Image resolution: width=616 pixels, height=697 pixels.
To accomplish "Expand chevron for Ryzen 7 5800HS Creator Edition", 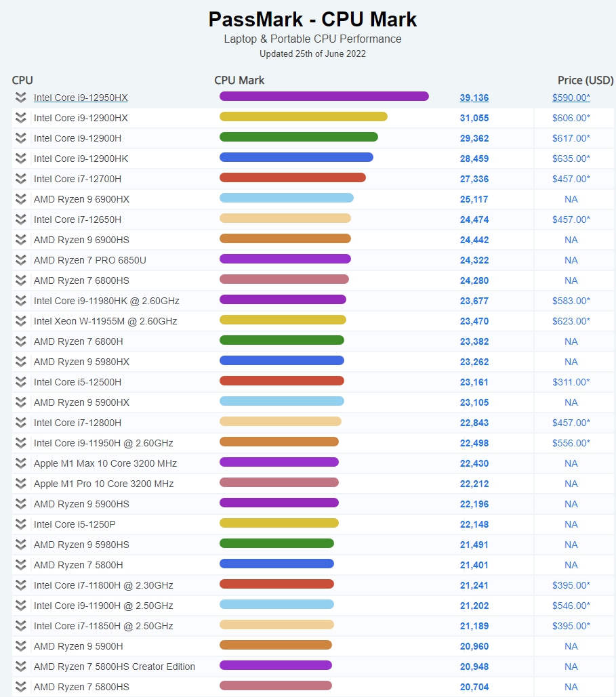I will (20, 667).
